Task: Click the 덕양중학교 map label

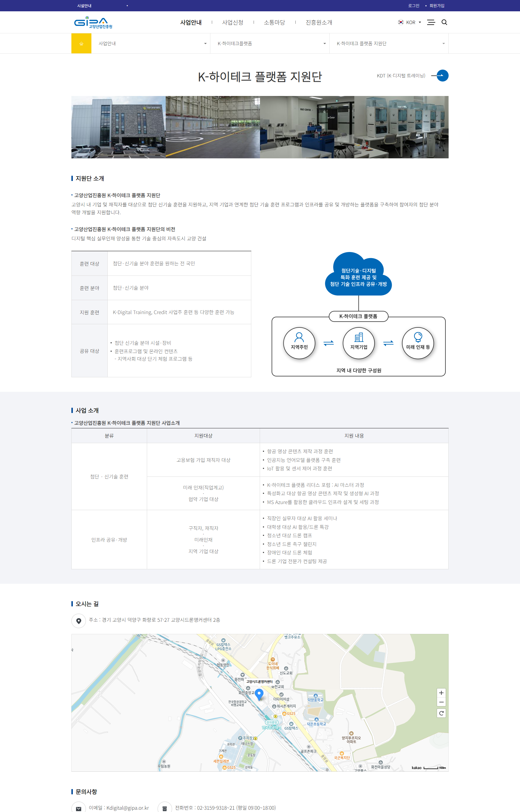Action: click(315, 700)
